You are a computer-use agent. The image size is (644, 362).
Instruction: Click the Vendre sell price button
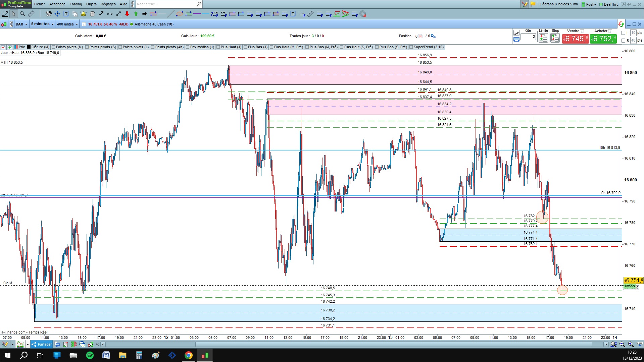(x=576, y=39)
